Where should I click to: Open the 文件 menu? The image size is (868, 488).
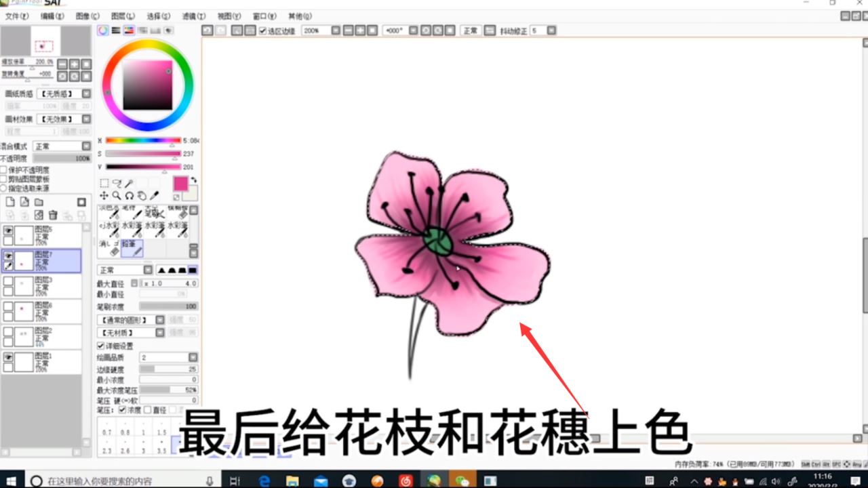click(x=16, y=16)
